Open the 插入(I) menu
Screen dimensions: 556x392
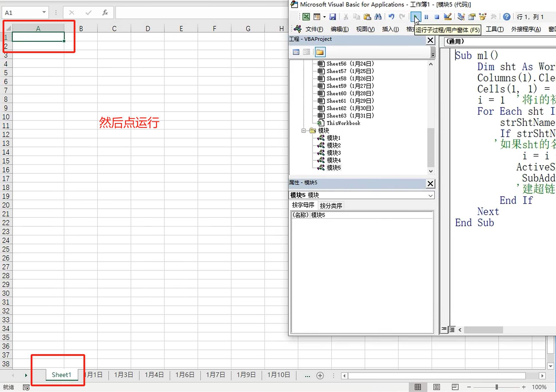(390, 29)
